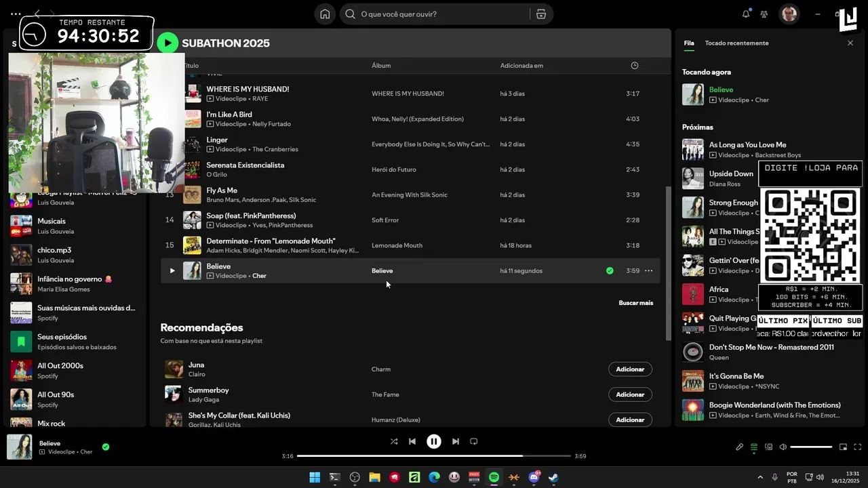Viewport: 868px width, 488px height.
Task: Add She's My Collar to the playlist
Action: pyautogui.click(x=630, y=420)
